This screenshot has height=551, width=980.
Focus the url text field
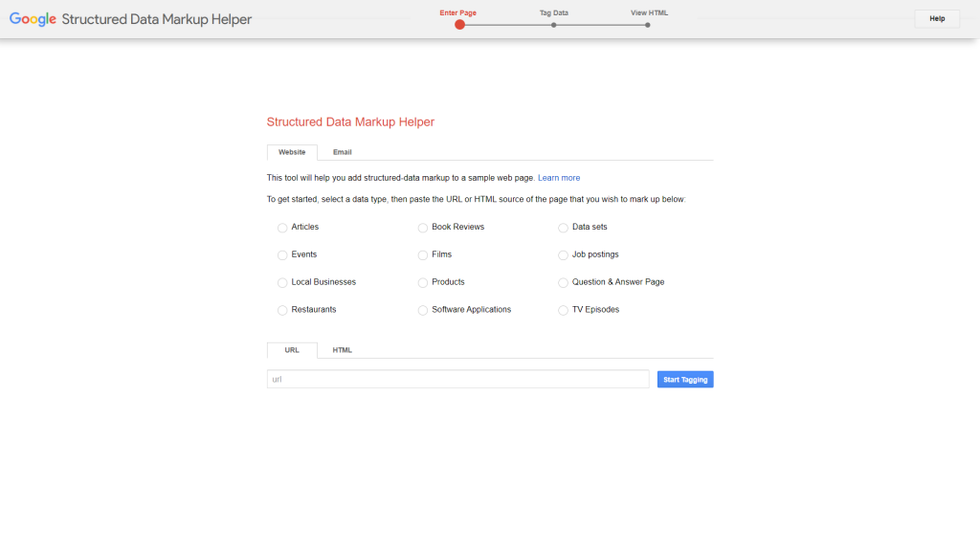(x=458, y=379)
